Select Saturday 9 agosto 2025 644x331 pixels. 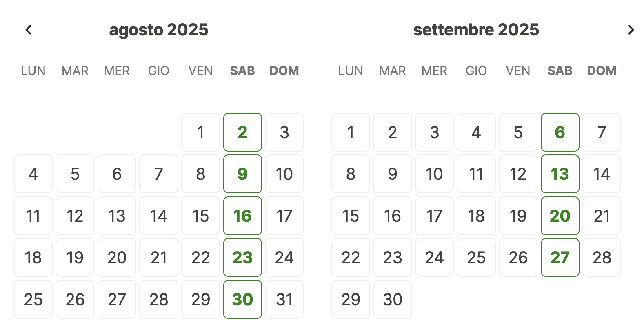242,174
